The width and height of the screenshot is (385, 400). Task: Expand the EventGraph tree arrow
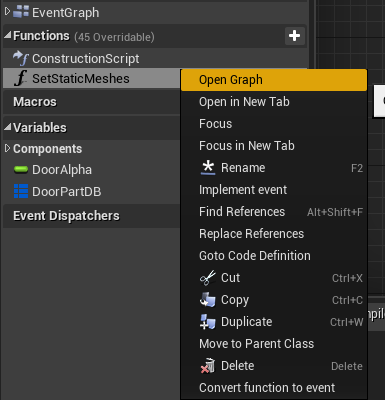coord(8,12)
